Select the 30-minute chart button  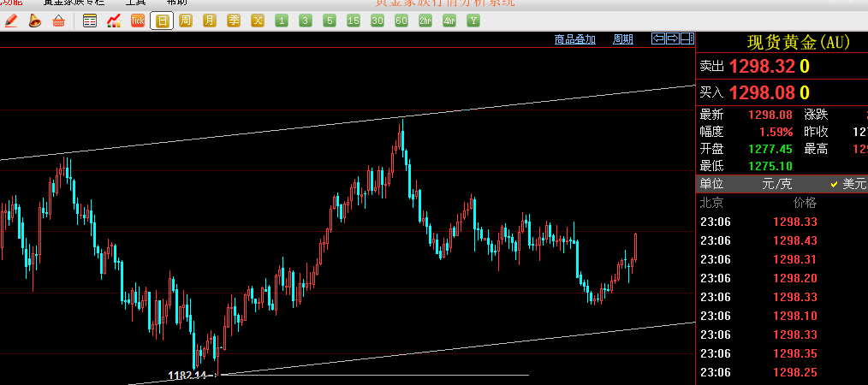[x=377, y=21]
